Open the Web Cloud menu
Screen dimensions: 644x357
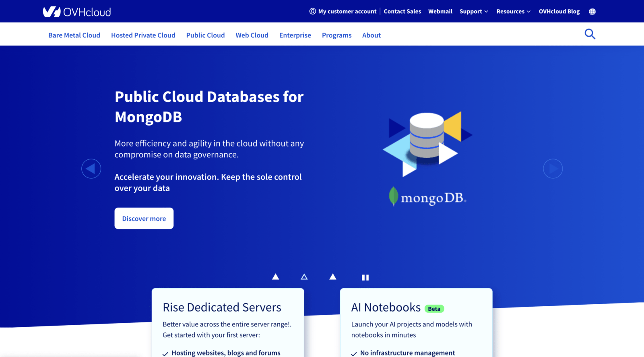point(252,35)
